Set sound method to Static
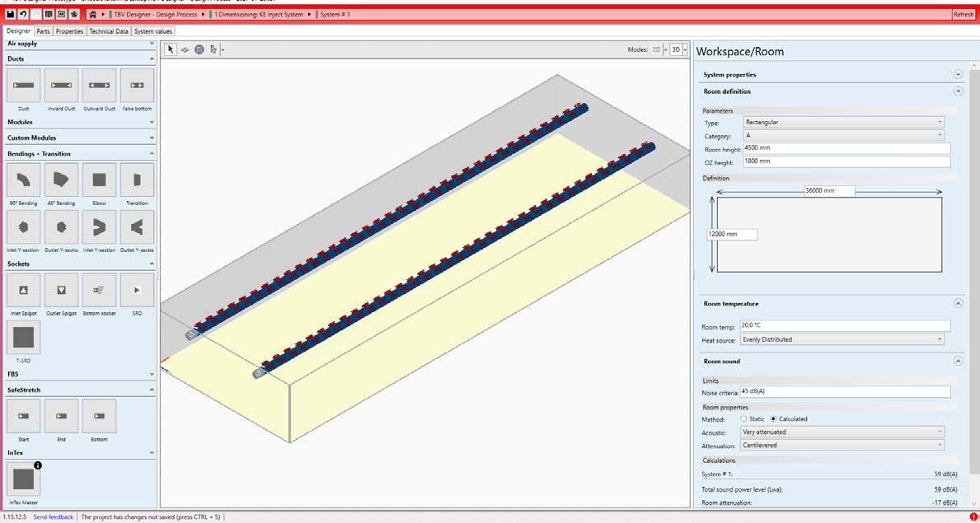 coord(743,418)
